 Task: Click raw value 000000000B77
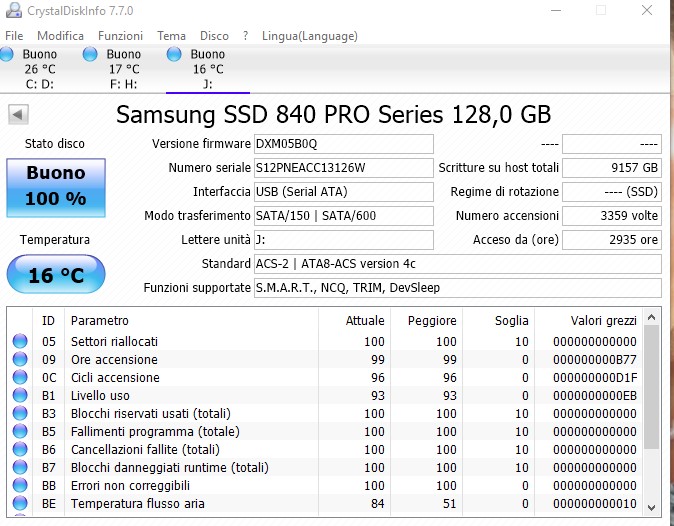pyautogui.click(x=595, y=359)
